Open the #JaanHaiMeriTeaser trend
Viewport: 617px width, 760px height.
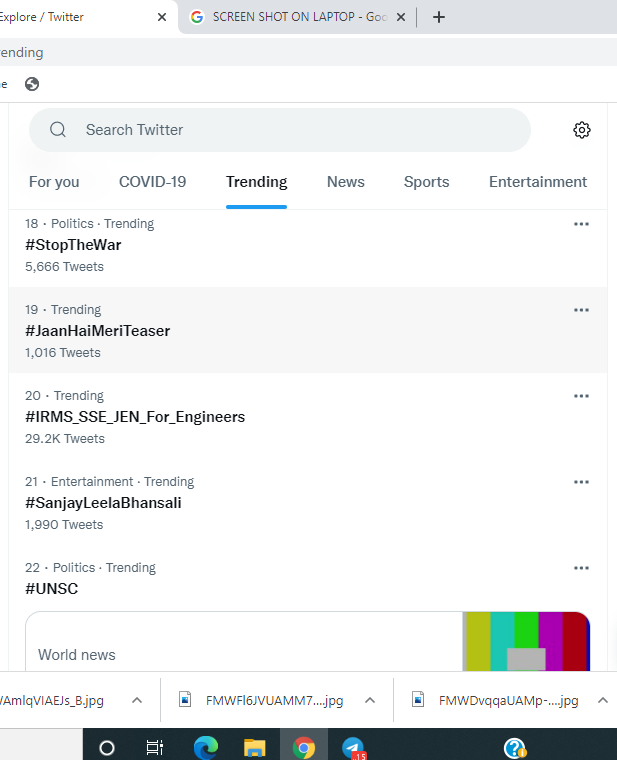coord(97,331)
